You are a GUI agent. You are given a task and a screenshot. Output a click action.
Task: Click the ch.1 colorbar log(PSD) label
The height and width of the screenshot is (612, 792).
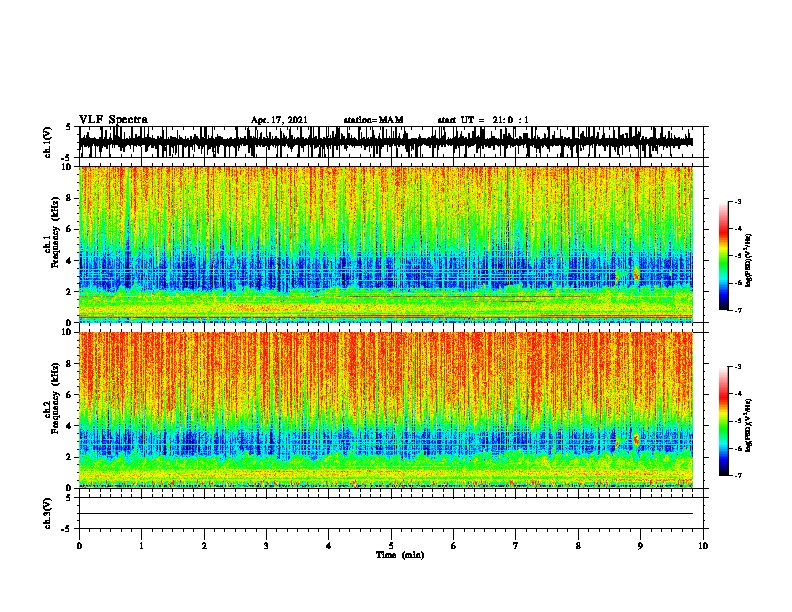pos(748,261)
